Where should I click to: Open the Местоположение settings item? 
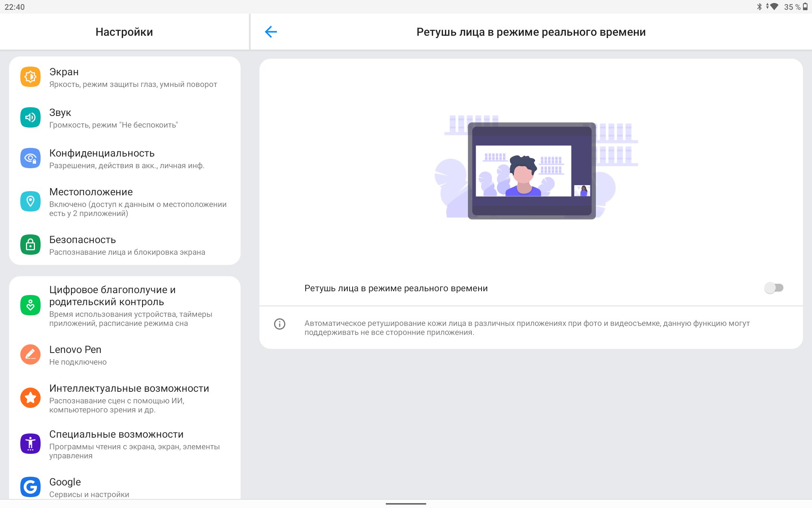[138, 202]
